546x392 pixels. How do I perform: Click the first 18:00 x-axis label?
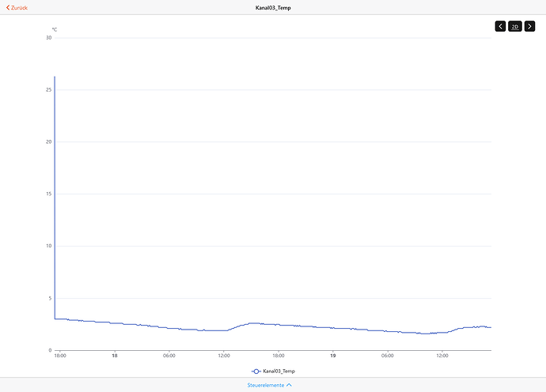pyautogui.click(x=60, y=356)
